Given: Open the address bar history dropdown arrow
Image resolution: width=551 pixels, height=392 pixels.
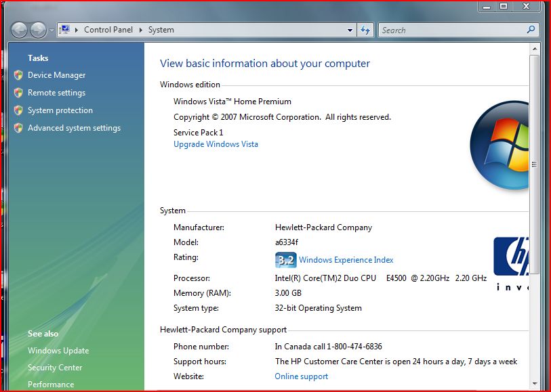Looking at the screenshot, I should point(350,30).
